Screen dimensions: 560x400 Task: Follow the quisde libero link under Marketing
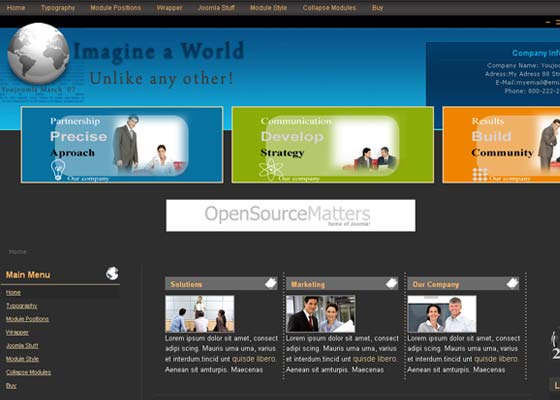(375, 359)
